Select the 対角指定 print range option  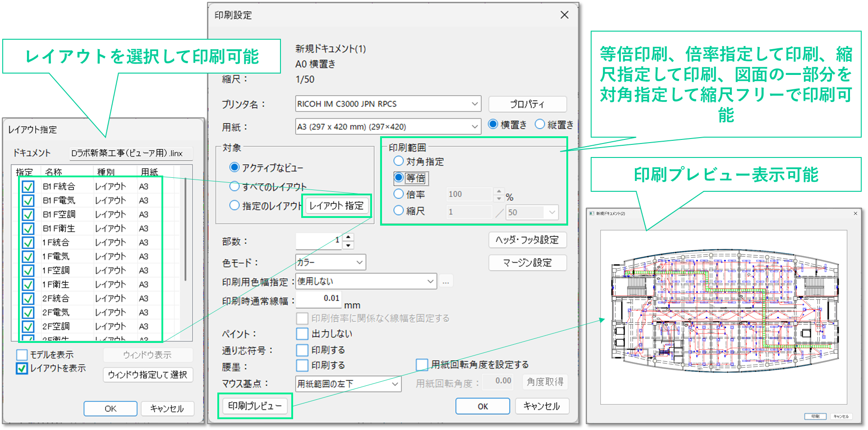click(399, 161)
